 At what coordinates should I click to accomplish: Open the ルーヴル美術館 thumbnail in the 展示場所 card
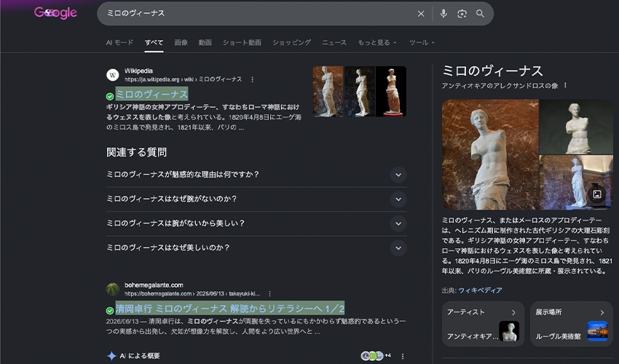(597, 331)
